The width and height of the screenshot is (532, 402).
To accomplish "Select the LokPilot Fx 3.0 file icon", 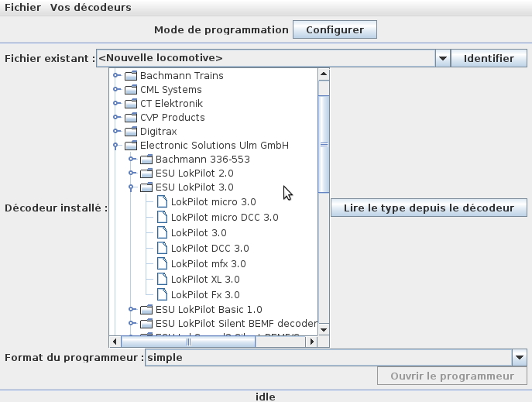I will pyautogui.click(x=162, y=295).
